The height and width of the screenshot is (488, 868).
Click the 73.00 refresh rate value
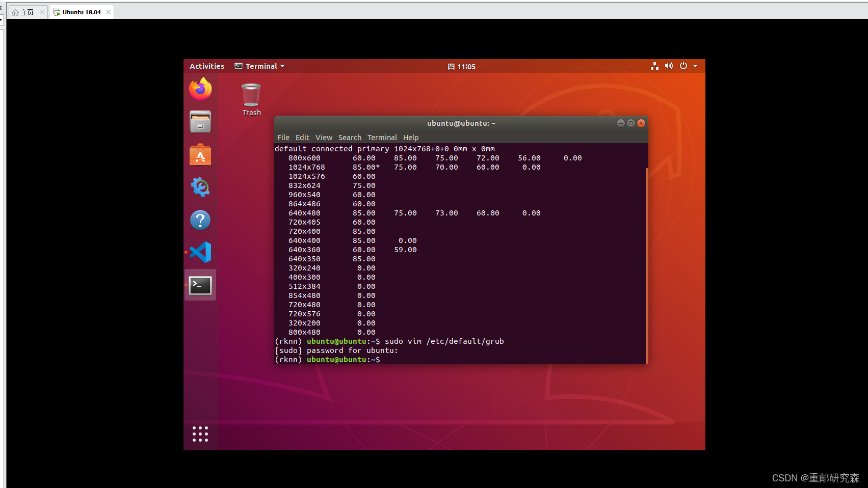tap(446, 213)
